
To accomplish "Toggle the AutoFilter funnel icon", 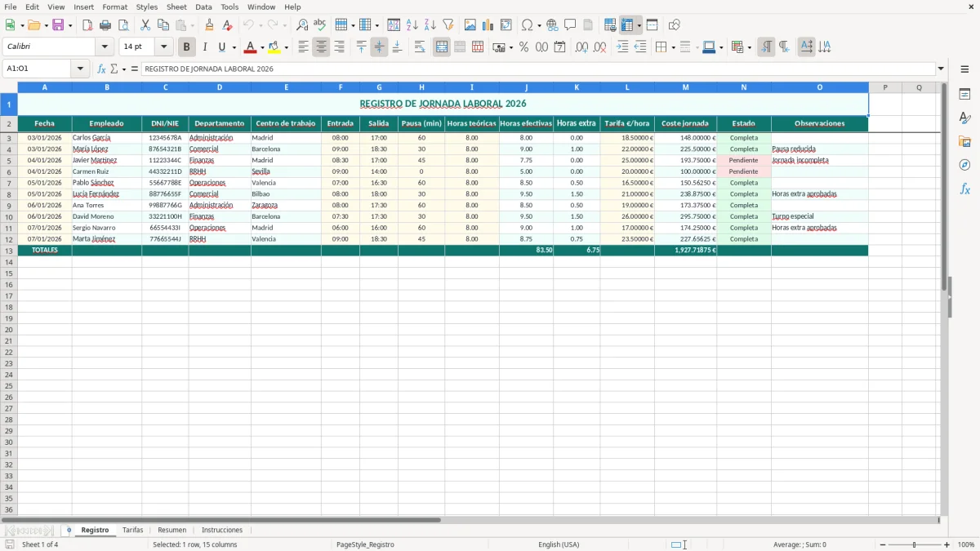I will click(448, 25).
